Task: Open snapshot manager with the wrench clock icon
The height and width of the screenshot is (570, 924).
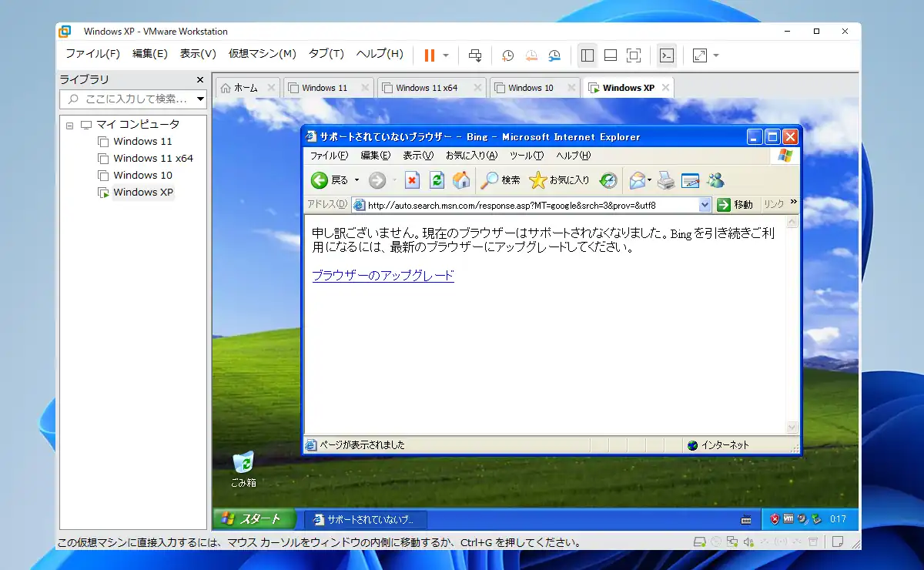Action: 555,55
